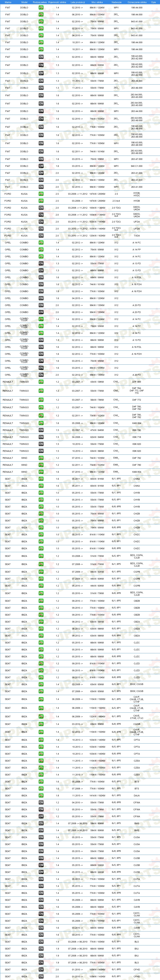Image resolution: width=160 pixels, height=980 pixels.
Task: Select the petrol icon in Twingo D7F 800 row
Action: (x=41, y=382)
